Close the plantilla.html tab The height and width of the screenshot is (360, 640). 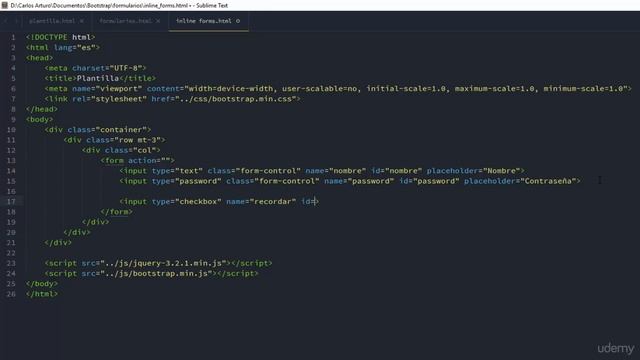82,21
